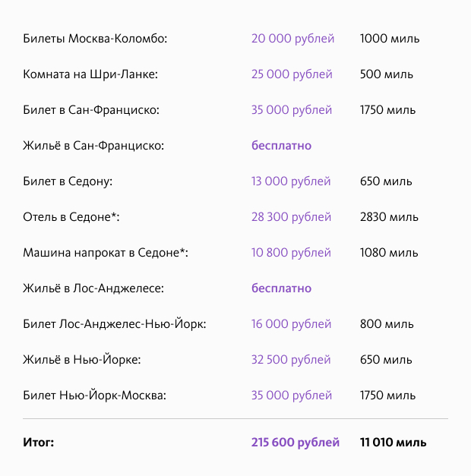The image size is (471, 476).
Task: Select the "16 000 рублей" price
Action: pos(291,324)
